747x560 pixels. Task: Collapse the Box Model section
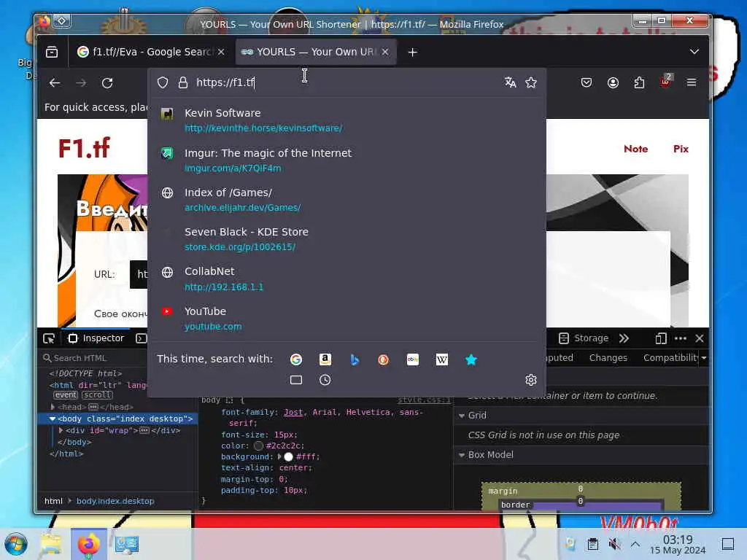coord(461,455)
